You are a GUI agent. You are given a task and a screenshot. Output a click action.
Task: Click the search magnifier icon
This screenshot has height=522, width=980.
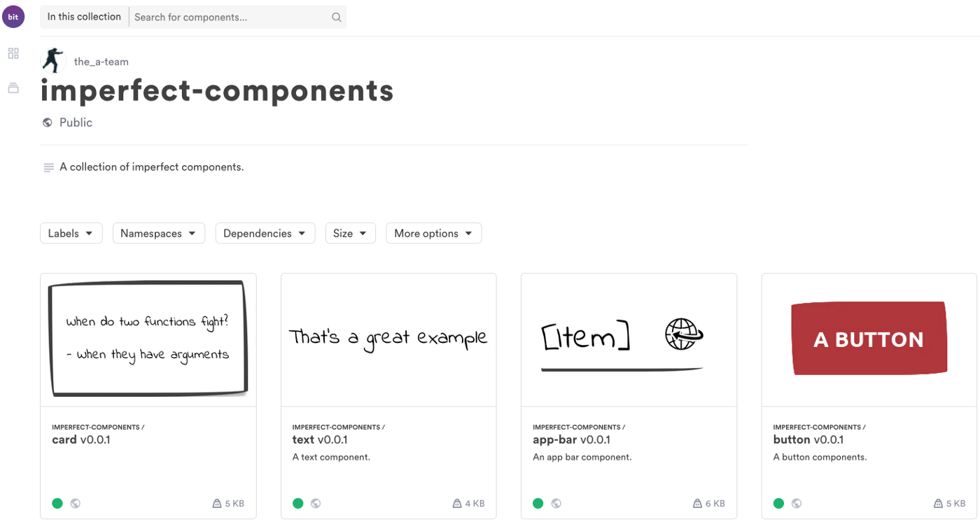click(336, 17)
